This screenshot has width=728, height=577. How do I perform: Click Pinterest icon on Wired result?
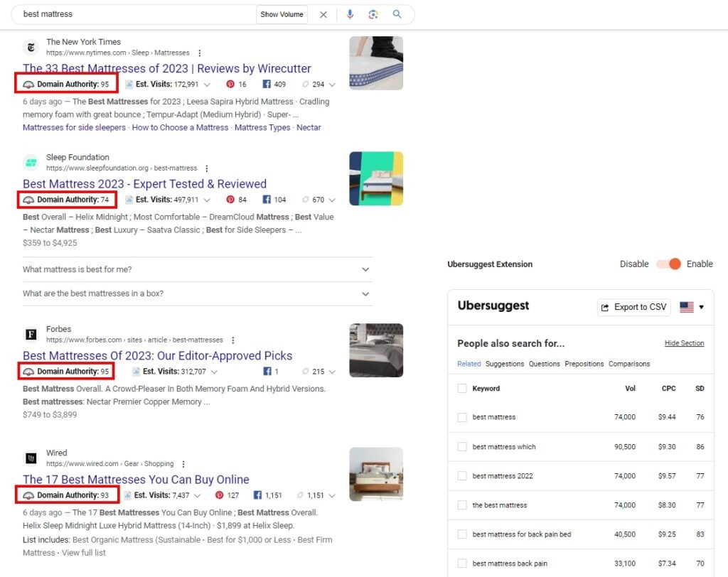point(220,495)
